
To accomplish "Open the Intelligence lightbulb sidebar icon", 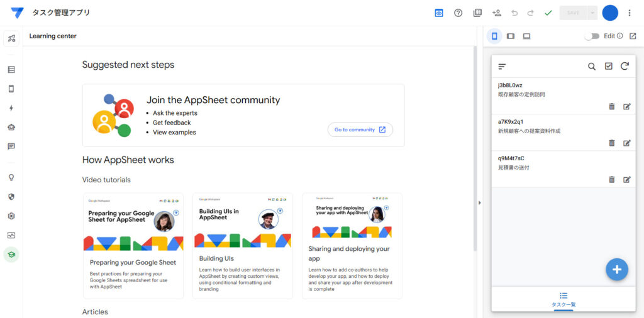I will point(11,177).
